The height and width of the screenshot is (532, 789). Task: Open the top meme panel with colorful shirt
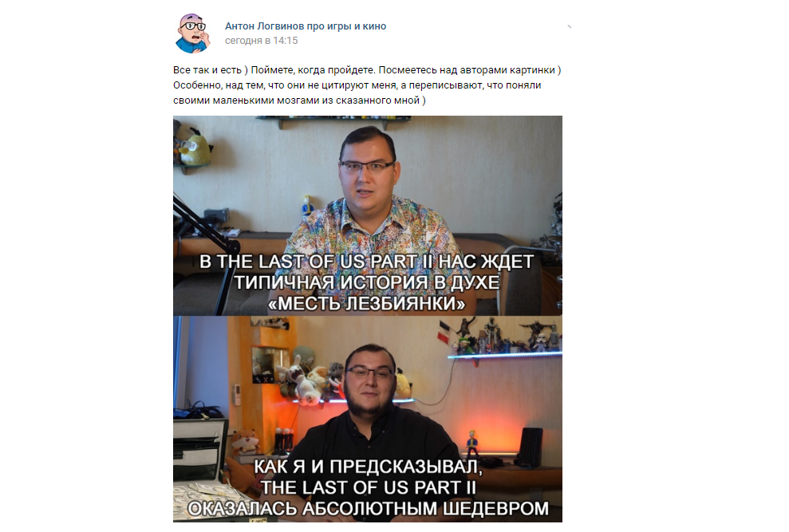(367, 215)
